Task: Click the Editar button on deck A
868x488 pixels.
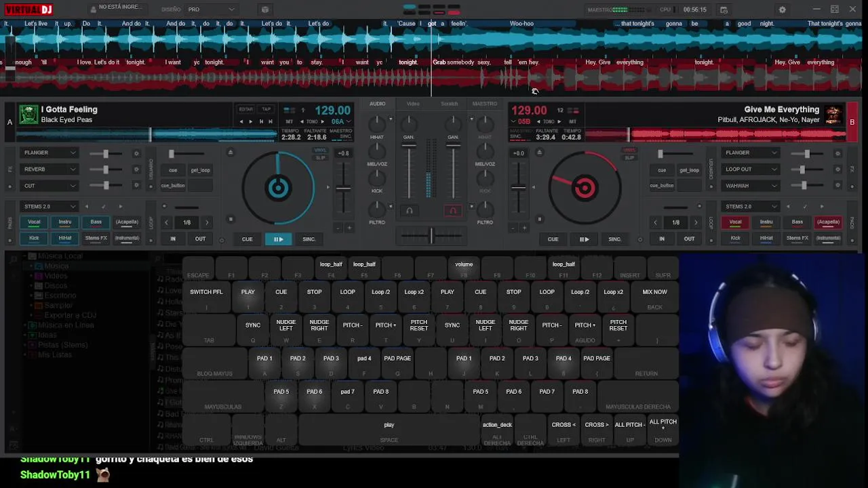Action: [245, 109]
